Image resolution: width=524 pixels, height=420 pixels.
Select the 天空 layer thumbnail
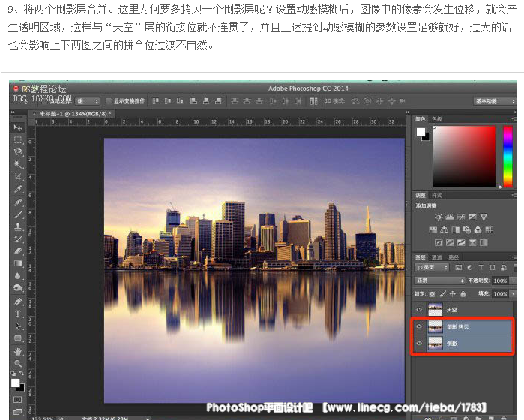[435, 309]
